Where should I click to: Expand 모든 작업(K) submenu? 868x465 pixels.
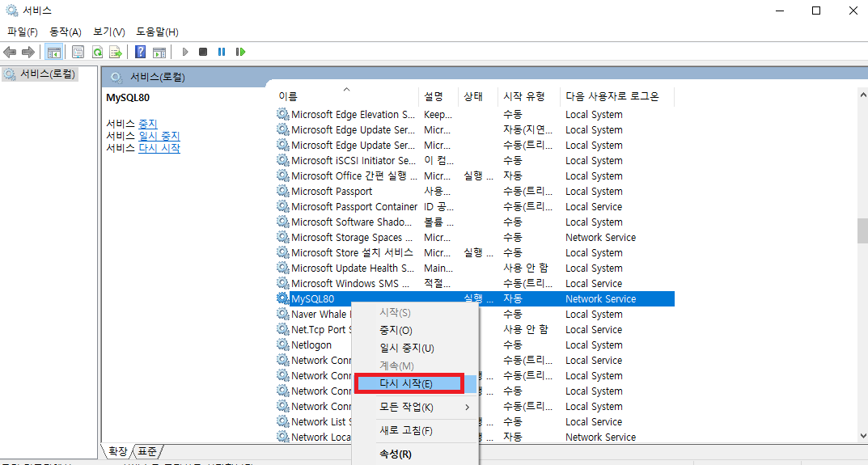415,408
